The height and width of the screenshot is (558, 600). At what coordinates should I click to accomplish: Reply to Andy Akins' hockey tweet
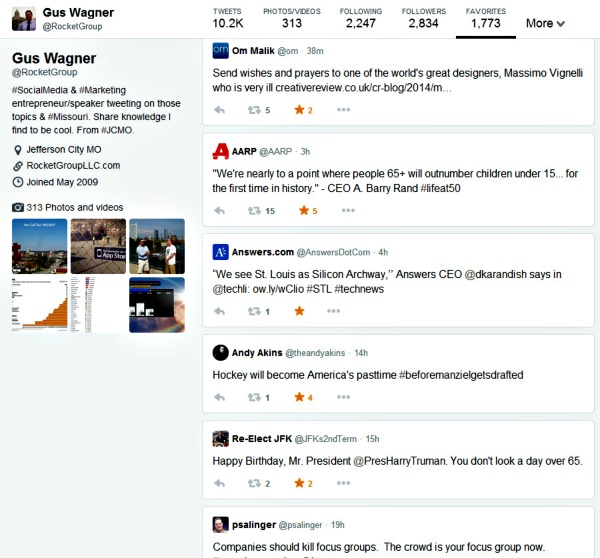[219, 397]
